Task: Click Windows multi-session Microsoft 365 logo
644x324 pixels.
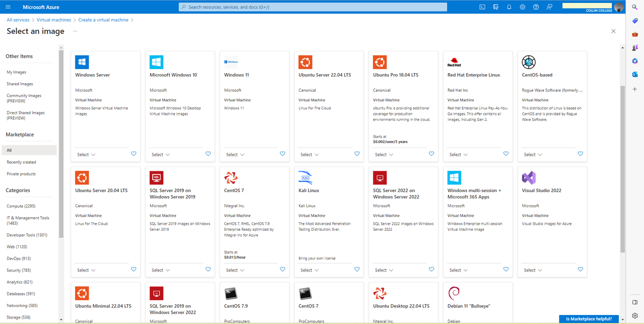Action: point(454,178)
